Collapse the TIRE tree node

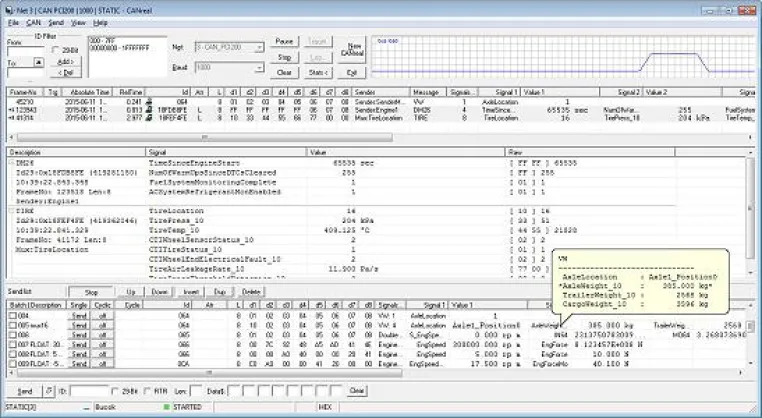11,211
